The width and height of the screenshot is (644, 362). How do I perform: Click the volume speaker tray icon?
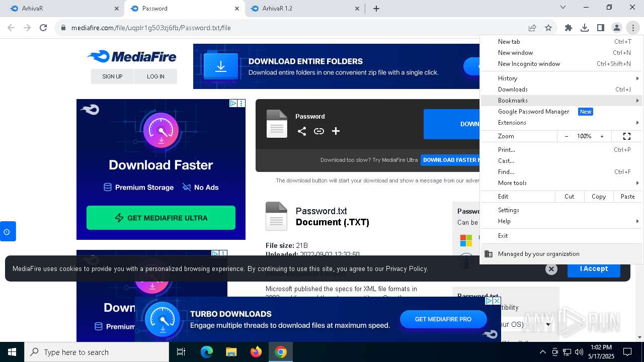[x=579, y=352]
